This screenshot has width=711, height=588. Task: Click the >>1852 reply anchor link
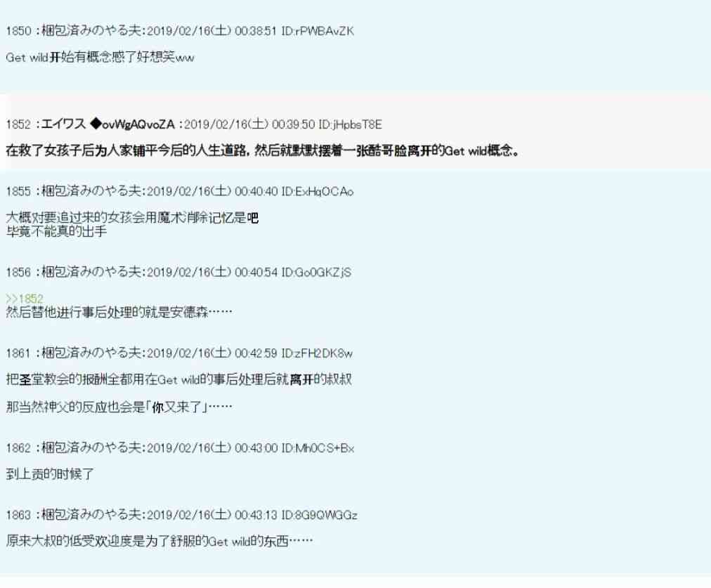25,299
